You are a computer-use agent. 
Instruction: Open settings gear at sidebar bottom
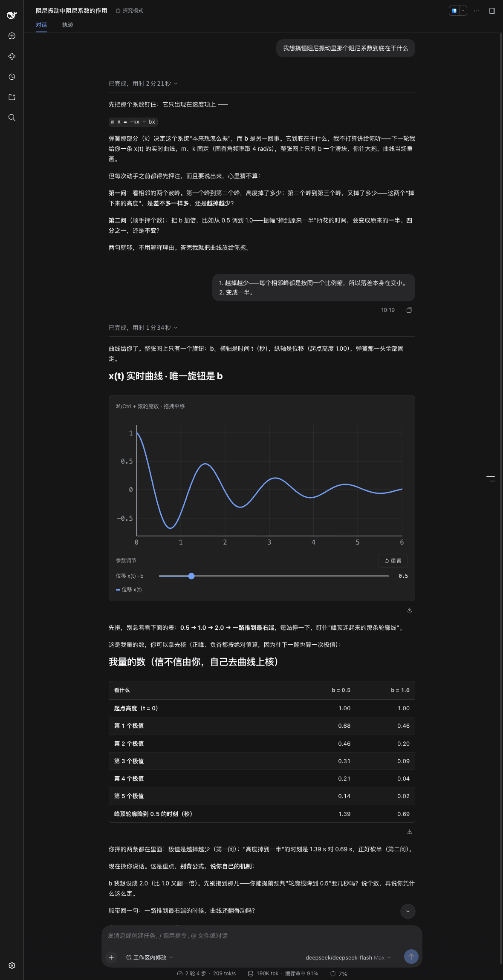(x=12, y=966)
